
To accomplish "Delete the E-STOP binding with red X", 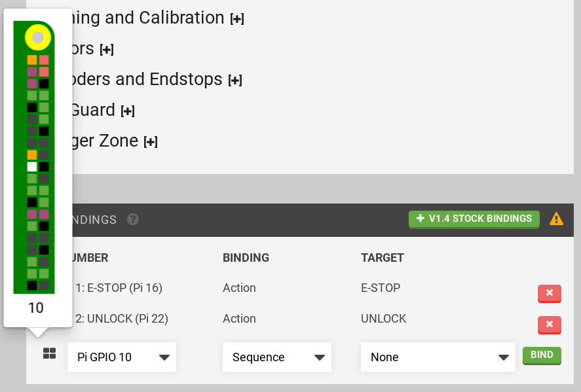I will click(x=549, y=293).
